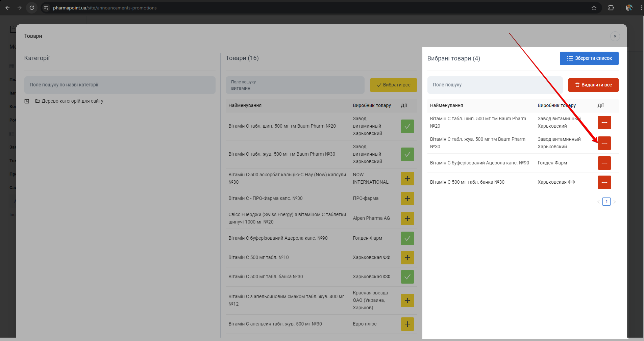Remove Вітамін С 500 мг банка №30

pyautogui.click(x=604, y=182)
